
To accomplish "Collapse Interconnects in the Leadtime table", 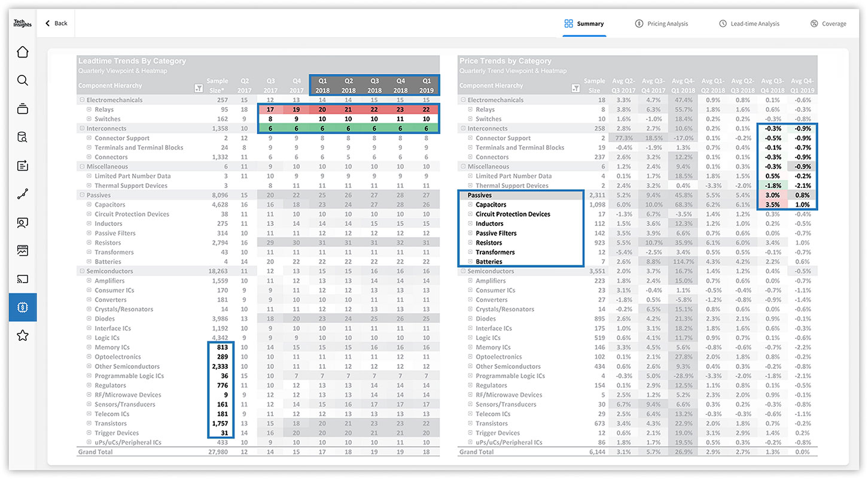I will (81, 129).
